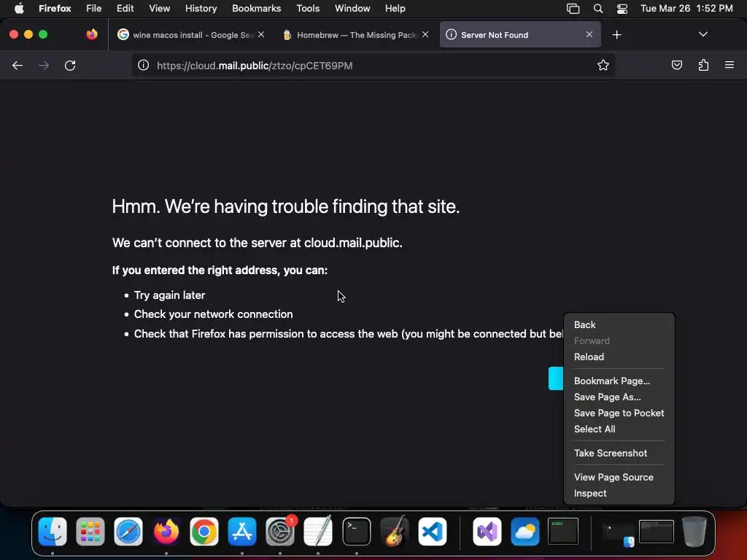This screenshot has height=560, width=747.
Task: Close the Homebrew tab
Action: coord(425,34)
